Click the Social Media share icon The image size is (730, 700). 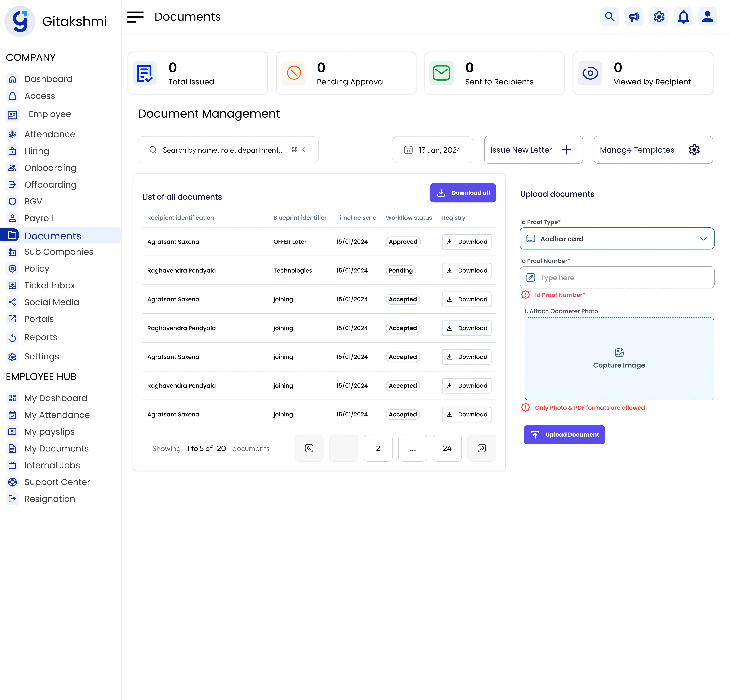12,302
